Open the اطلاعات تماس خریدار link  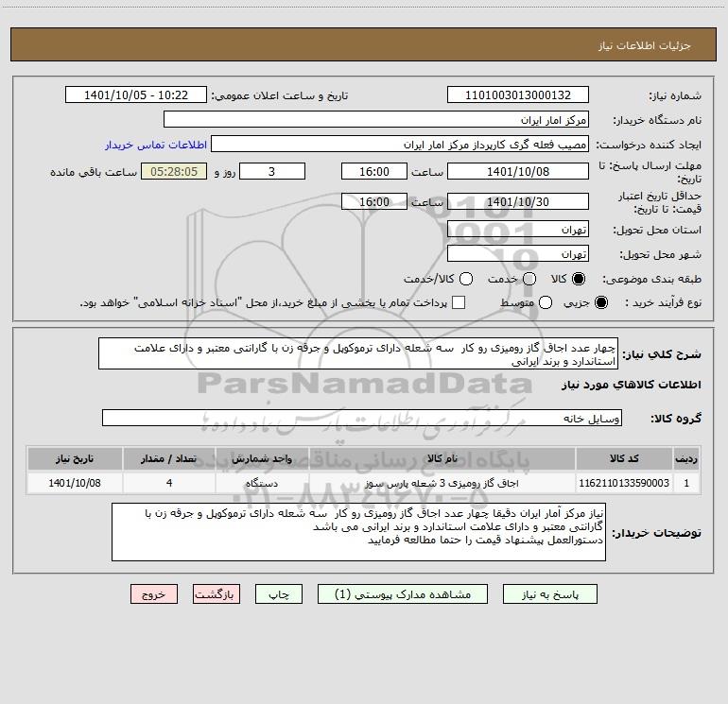[156, 145]
